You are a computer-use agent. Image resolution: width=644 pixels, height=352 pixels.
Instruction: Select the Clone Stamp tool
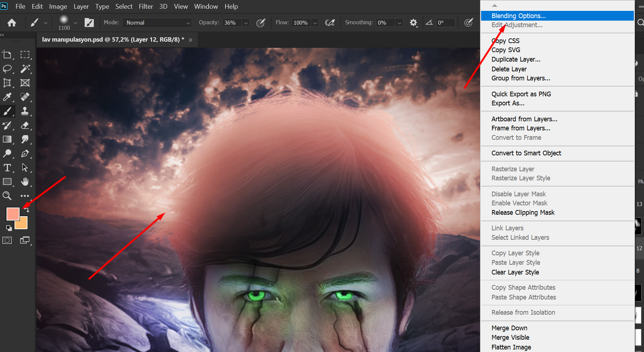pyautogui.click(x=25, y=111)
